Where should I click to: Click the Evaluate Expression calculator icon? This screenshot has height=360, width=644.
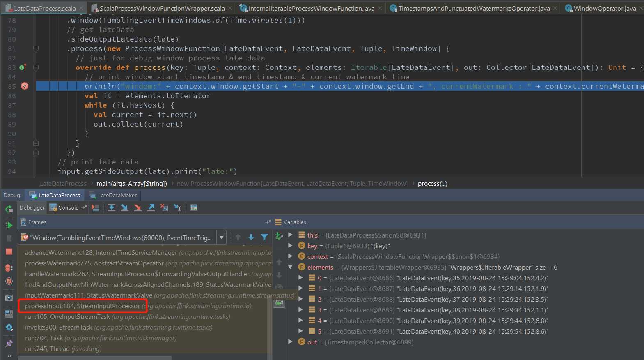coord(194,208)
